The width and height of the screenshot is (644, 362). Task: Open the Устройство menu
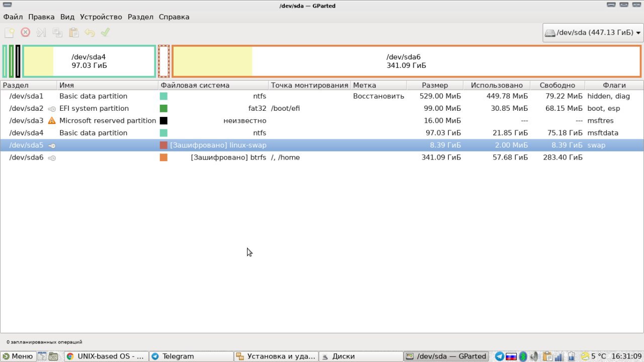tap(101, 17)
